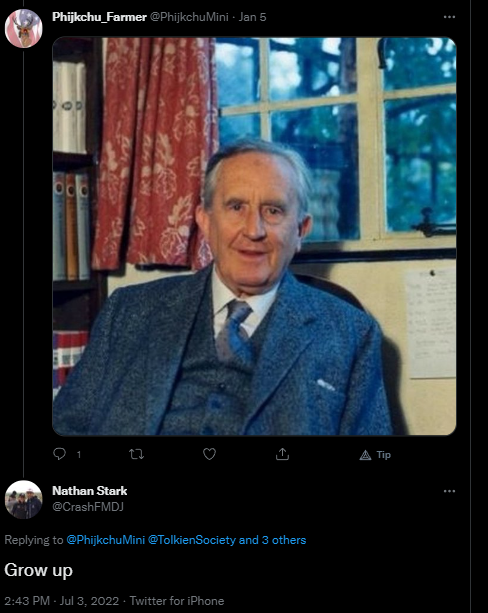Open Phijkchu_Farmer profile avatar
Screen dimensions: 488x613
pyautogui.click(x=23, y=28)
